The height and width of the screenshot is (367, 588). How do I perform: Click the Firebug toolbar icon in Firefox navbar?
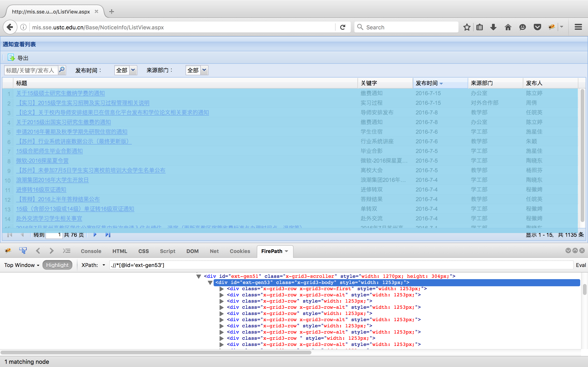(551, 27)
